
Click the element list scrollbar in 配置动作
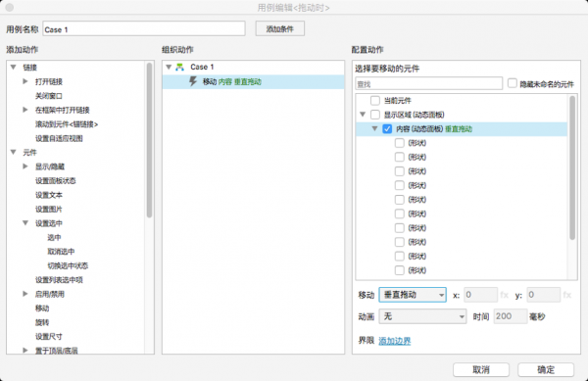tap(572, 167)
